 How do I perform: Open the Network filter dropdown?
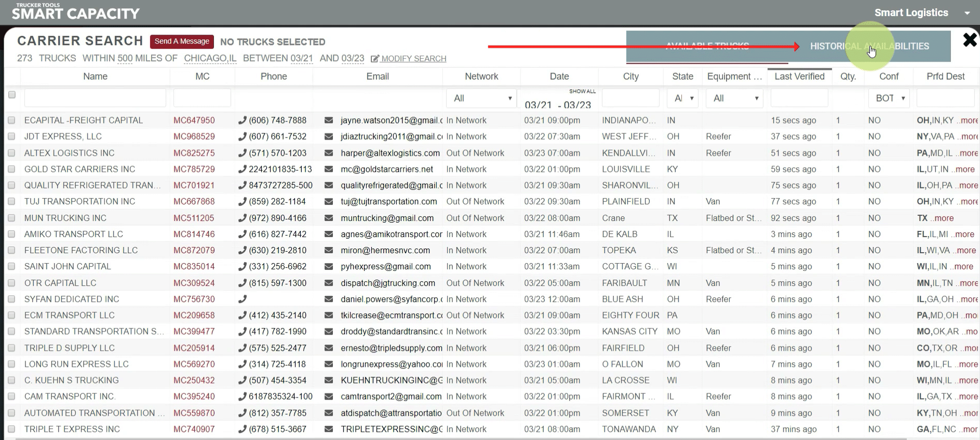pos(481,98)
